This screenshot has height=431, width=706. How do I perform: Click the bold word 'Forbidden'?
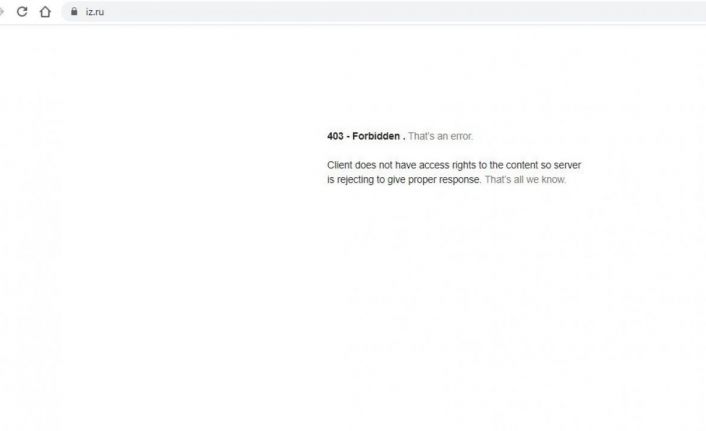click(376, 136)
